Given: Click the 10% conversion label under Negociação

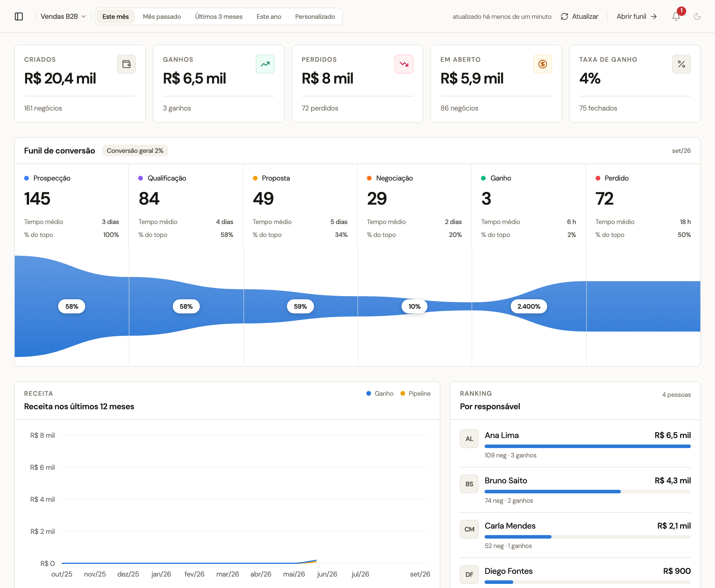Looking at the screenshot, I should pos(415,307).
